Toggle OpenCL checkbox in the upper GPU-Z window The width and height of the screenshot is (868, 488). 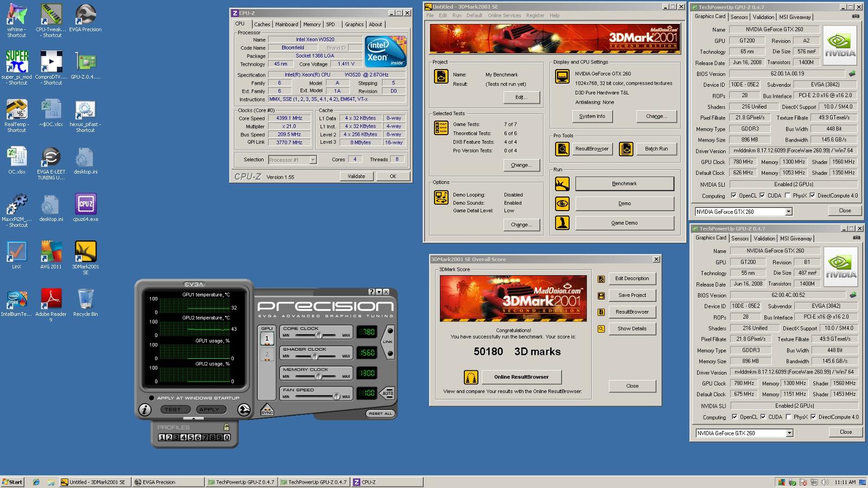[733, 195]
